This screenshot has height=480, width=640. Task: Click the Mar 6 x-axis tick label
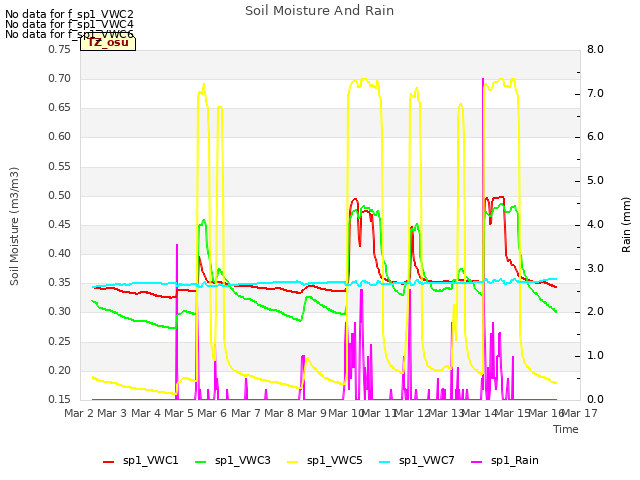212,413
